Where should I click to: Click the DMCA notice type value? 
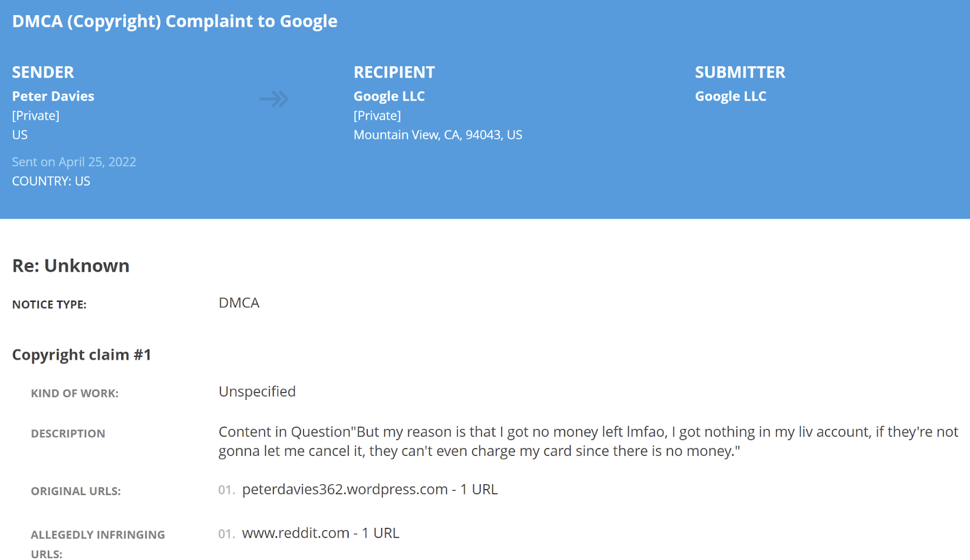tap(239, 302)
